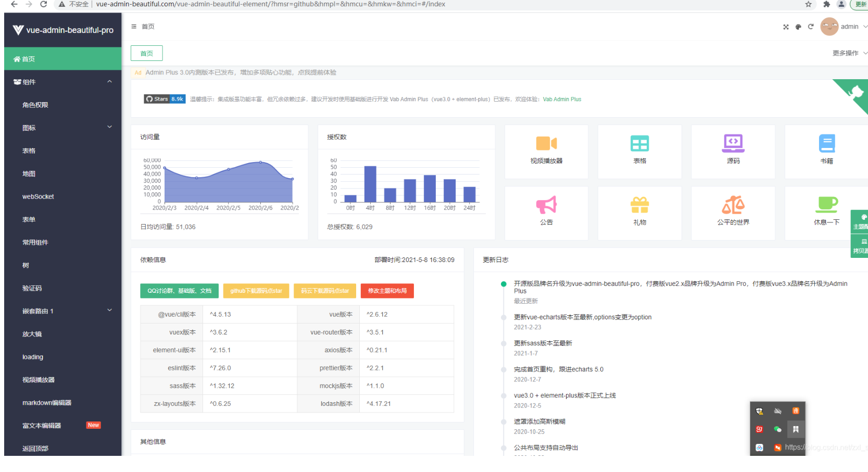
Task: Click the admin user avatar
Action: click(x=829, y=27)
